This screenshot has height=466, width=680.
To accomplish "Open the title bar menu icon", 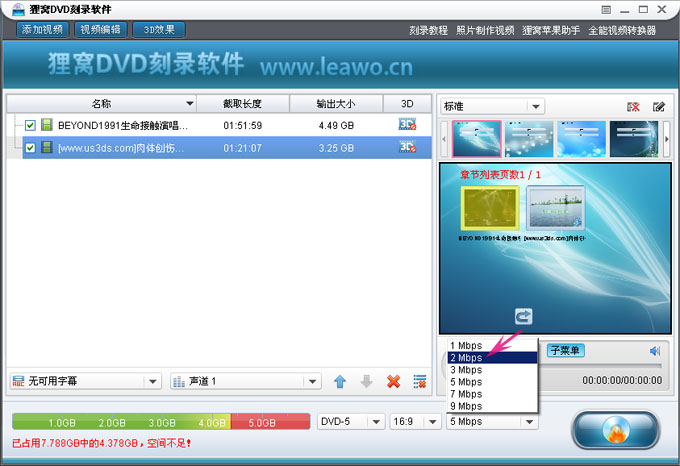I will point(606,10).
